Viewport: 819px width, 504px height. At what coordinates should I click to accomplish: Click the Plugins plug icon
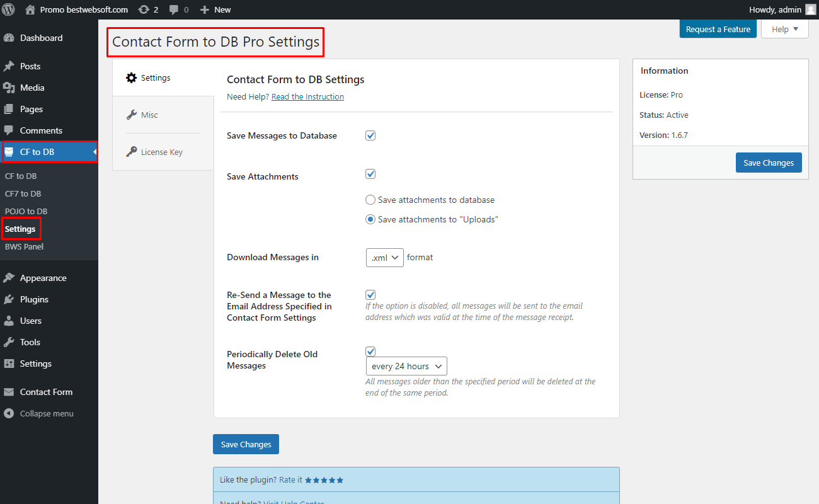click(9, 299)
